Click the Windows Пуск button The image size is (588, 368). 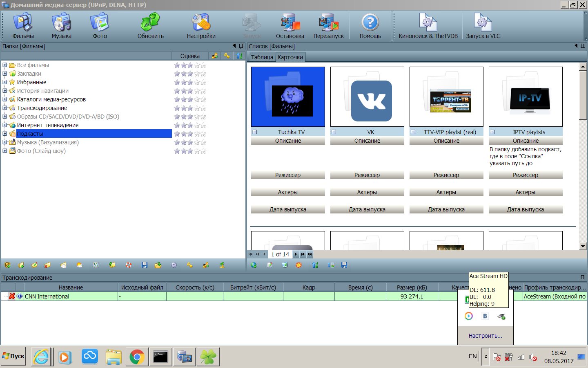13,356
